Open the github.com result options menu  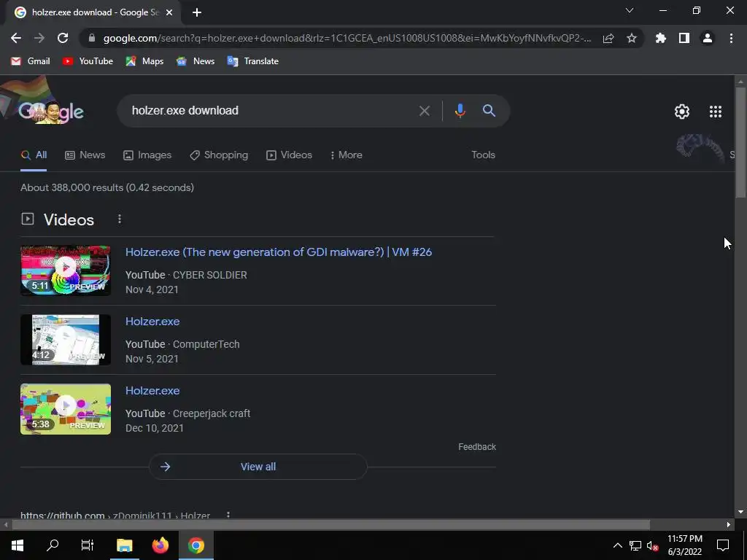(228, 515)
